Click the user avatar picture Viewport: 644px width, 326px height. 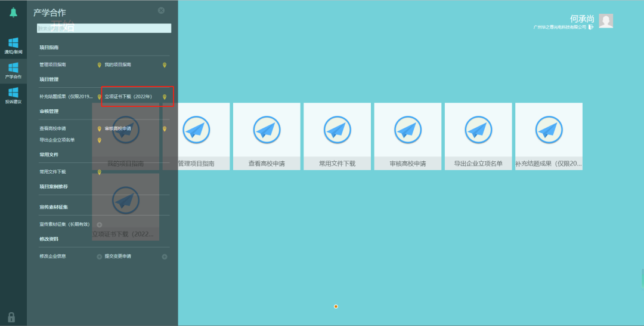tap(606, 21)
